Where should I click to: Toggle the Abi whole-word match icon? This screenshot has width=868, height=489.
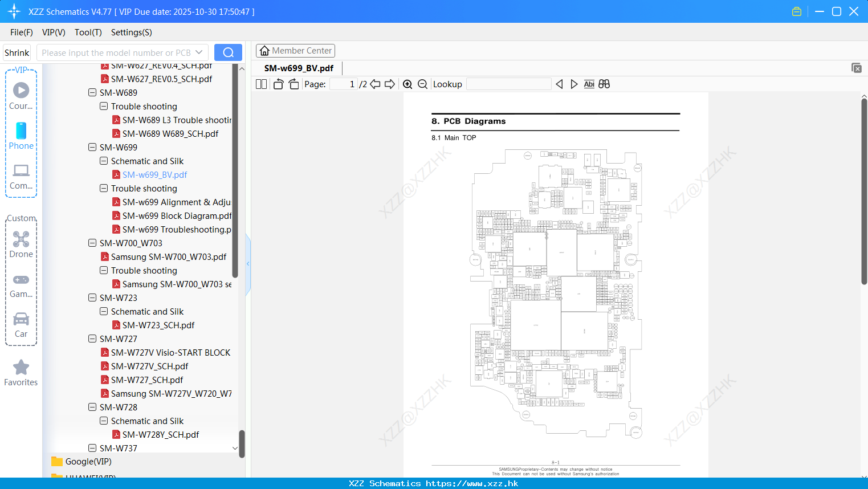pos(589,84)
